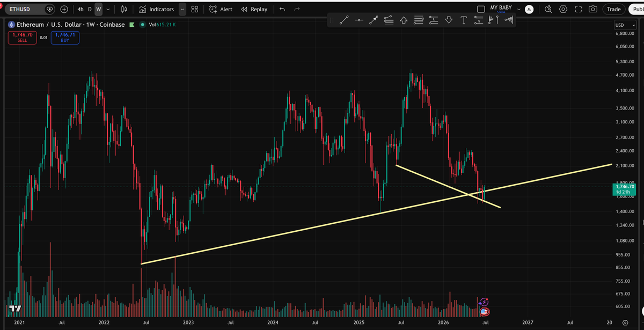644x330 pixels.
Task: Undo the last chart action
Action: coord(282,9)
